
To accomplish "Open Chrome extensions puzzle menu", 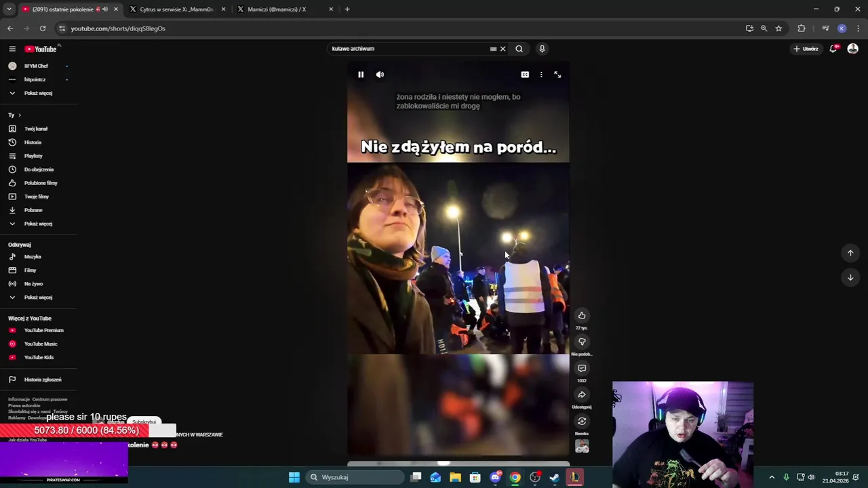I will [802, 28].
